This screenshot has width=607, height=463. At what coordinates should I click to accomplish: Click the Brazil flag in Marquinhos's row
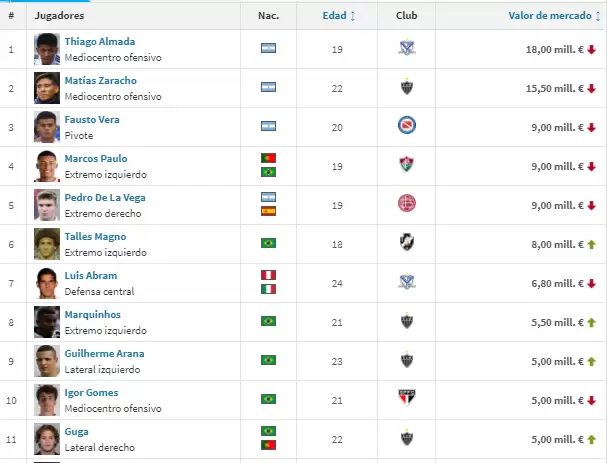pyautogui.click(x=268, y=321)
